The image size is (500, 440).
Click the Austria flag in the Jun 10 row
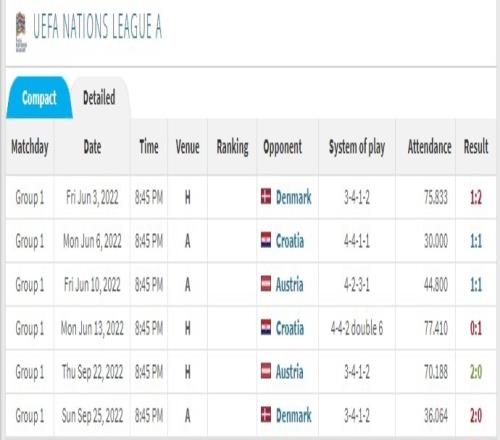click(266, 284)
